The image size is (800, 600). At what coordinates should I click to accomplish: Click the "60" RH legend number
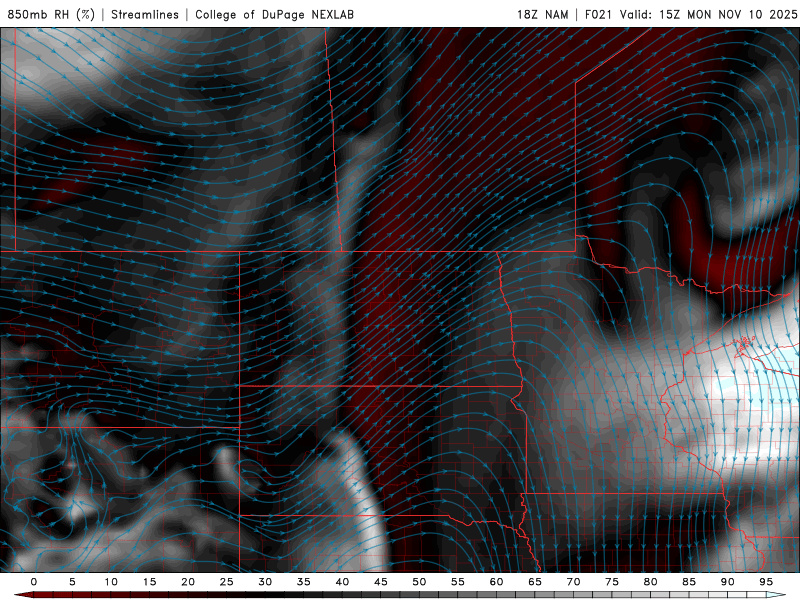click(496, 582)
